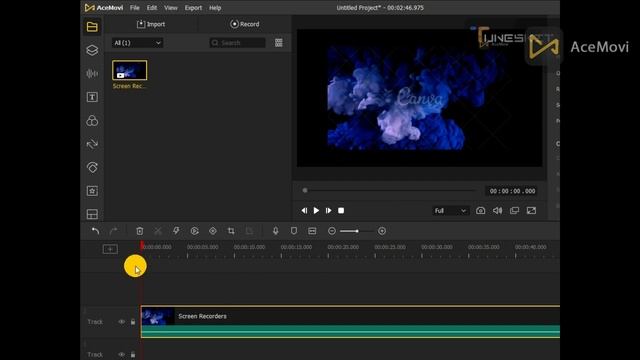Open the layers/overlays panel in sidebar
The width and height of the screenshot is (640, 360).
[92, 50]
